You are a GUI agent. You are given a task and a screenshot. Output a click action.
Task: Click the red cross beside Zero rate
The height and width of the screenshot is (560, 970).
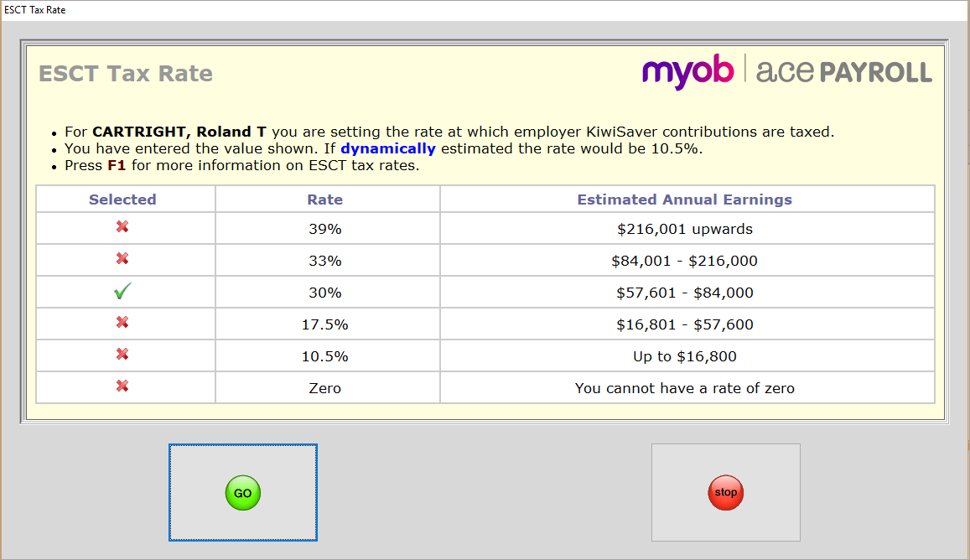(122, 387)
